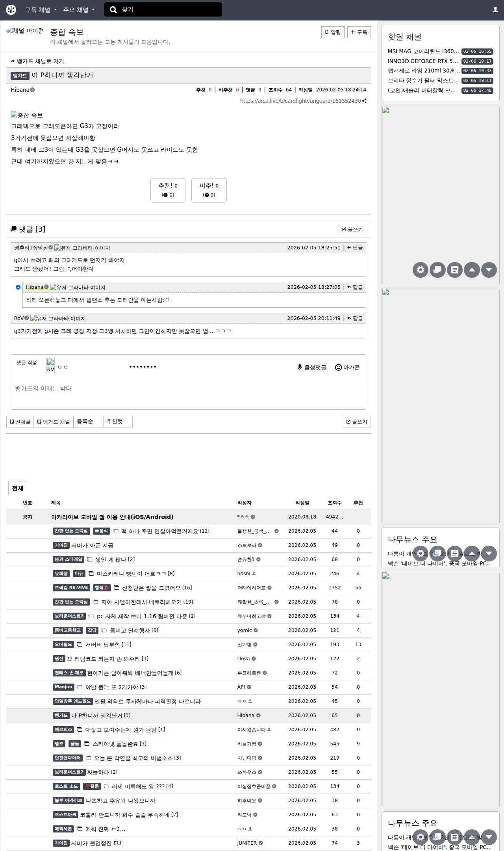The height and width of the screenshot is (851, 504).
Task: Click RoV's avatar image in comments
Action: 58,318
